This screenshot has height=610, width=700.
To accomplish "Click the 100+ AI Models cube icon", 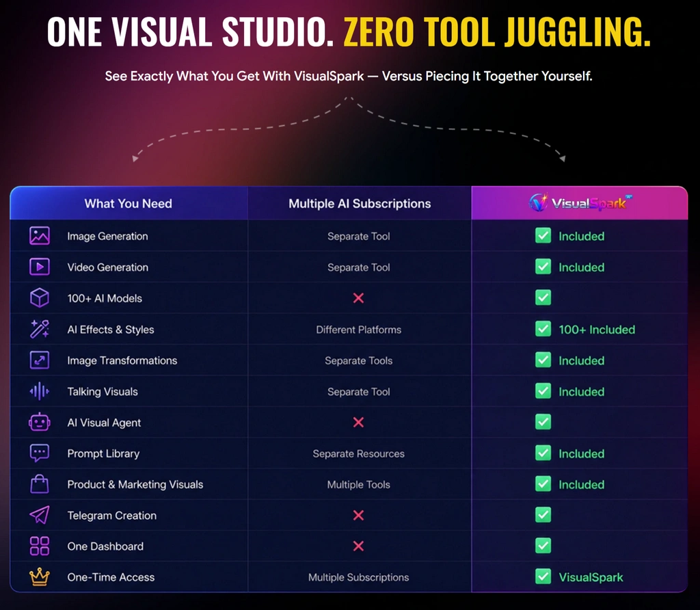I will (39, 298).
